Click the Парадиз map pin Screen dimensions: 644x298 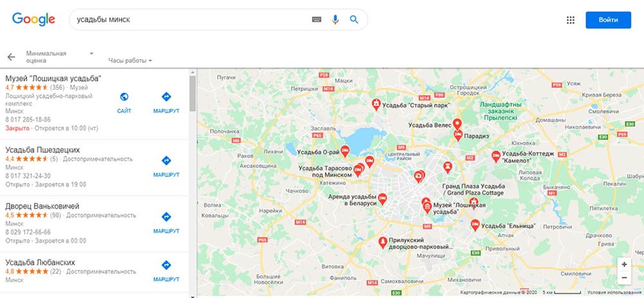point(458,135)
